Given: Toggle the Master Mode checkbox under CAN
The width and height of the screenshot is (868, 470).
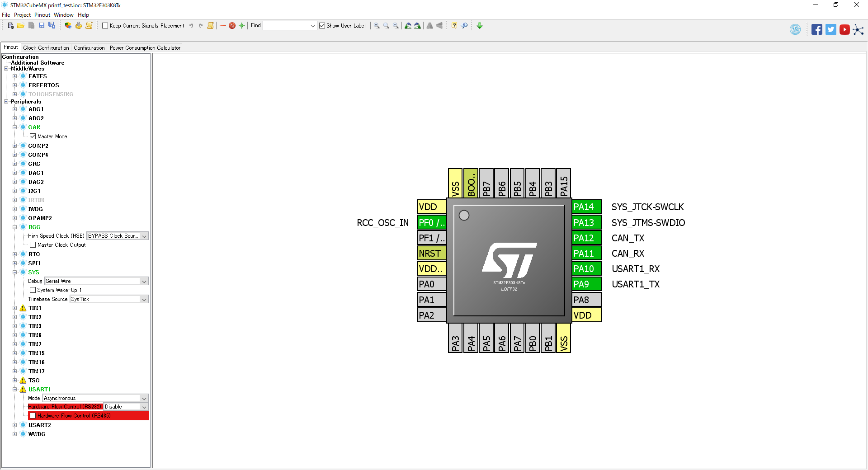Looking at the screenshot, I should click(33, 136).
